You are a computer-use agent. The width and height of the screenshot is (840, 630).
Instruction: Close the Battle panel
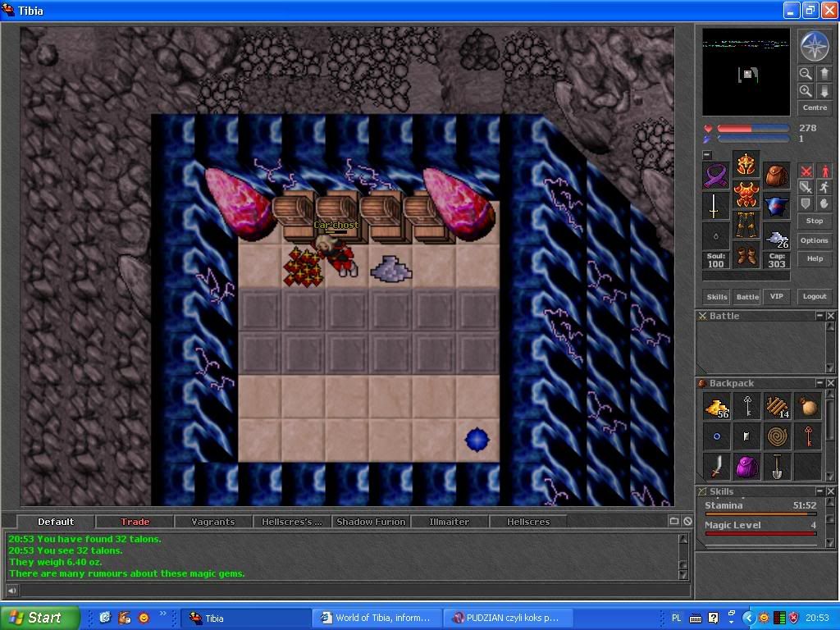coord(830,316)
